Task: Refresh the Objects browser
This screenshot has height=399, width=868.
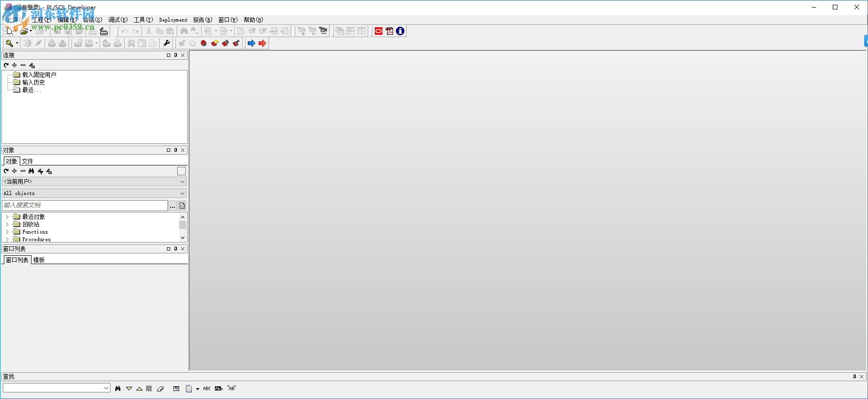Action: (x=6, y=171)
